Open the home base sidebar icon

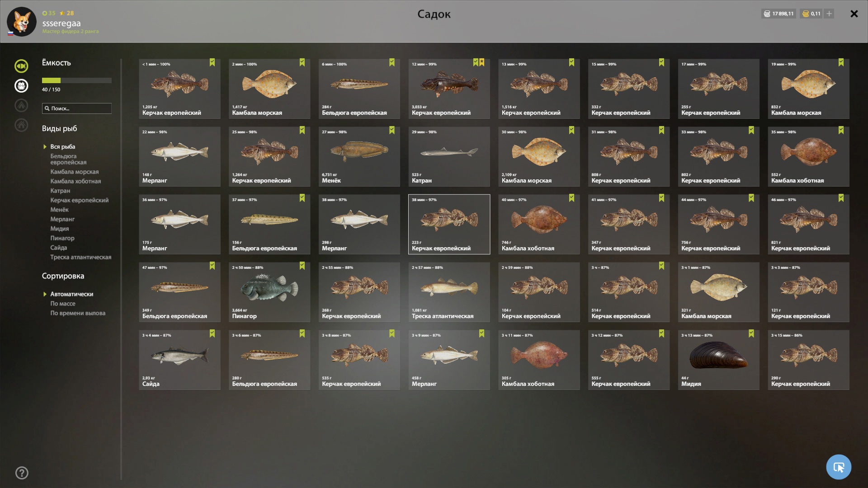click(21, 125)
